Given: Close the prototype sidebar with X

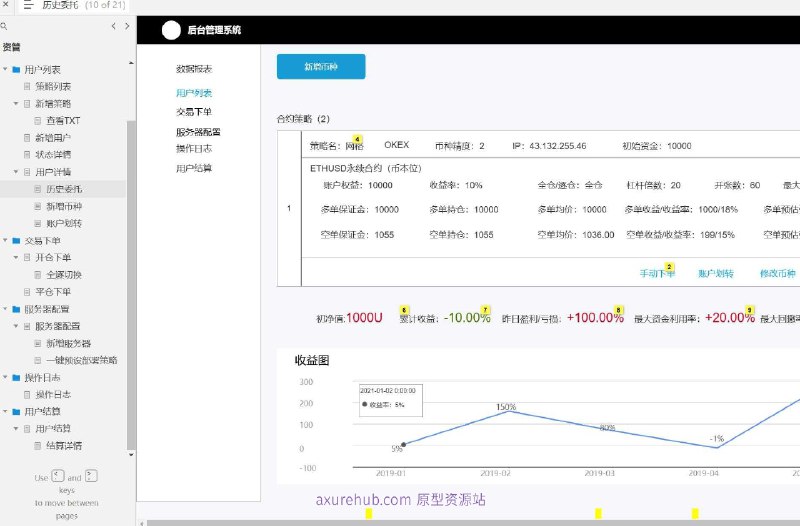Looking at the screenshot, I should click(5, 4).
